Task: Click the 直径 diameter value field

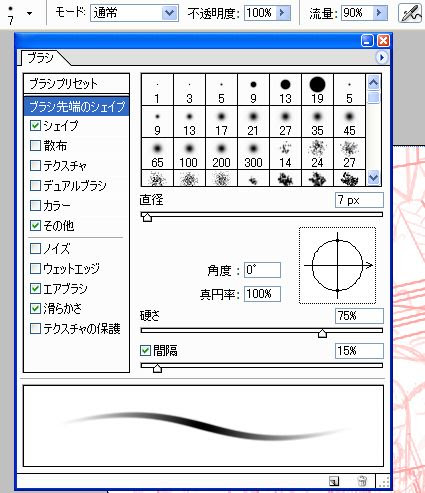Action: pos(359,200)
